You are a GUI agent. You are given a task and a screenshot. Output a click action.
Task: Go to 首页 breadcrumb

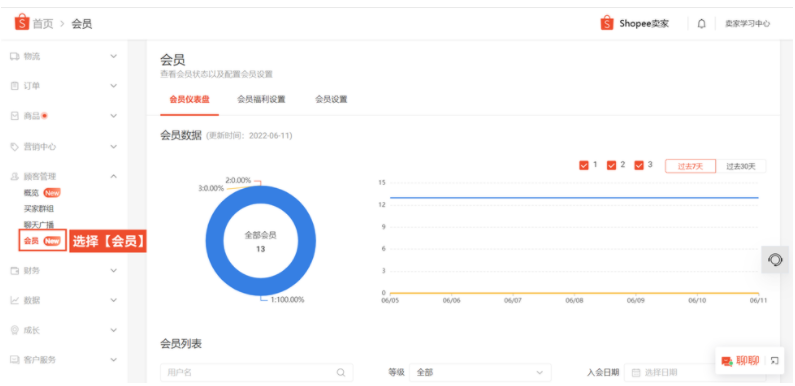point(43,24)
